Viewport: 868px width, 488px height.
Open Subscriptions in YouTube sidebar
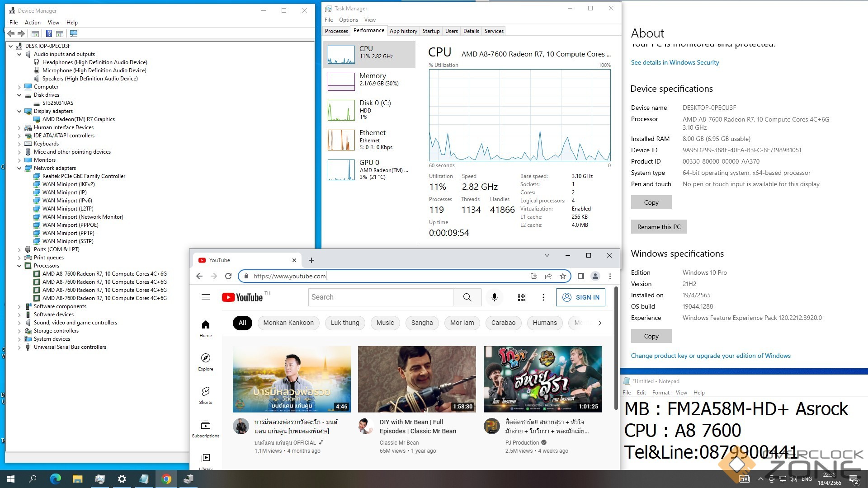tap(206, 429)
